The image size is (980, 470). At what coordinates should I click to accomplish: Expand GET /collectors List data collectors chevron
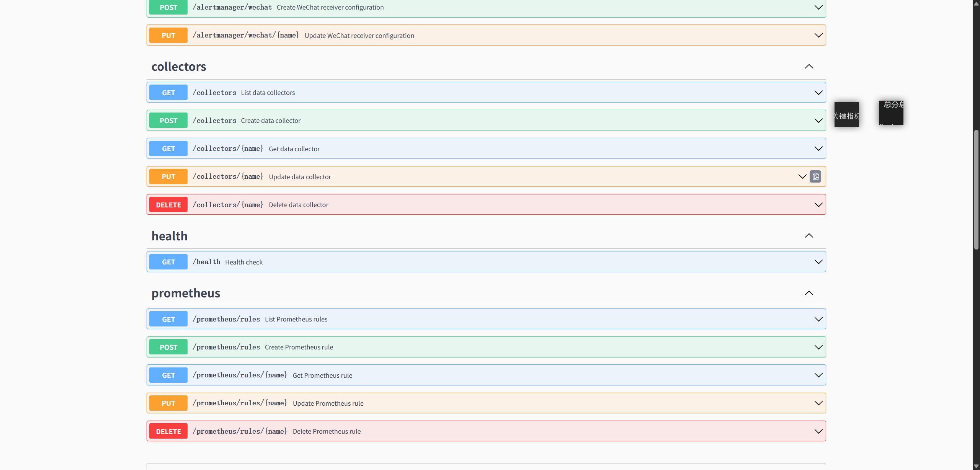click(818, 93)
